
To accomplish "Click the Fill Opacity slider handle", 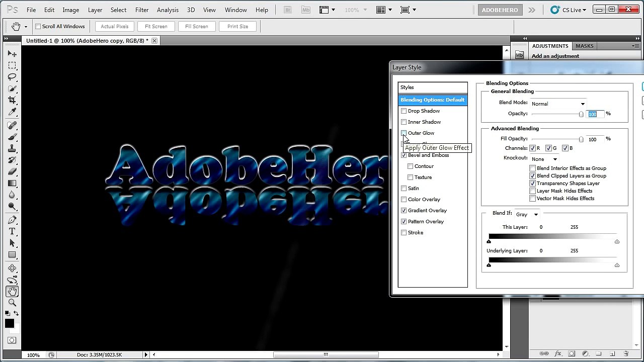I will (581, 140).
